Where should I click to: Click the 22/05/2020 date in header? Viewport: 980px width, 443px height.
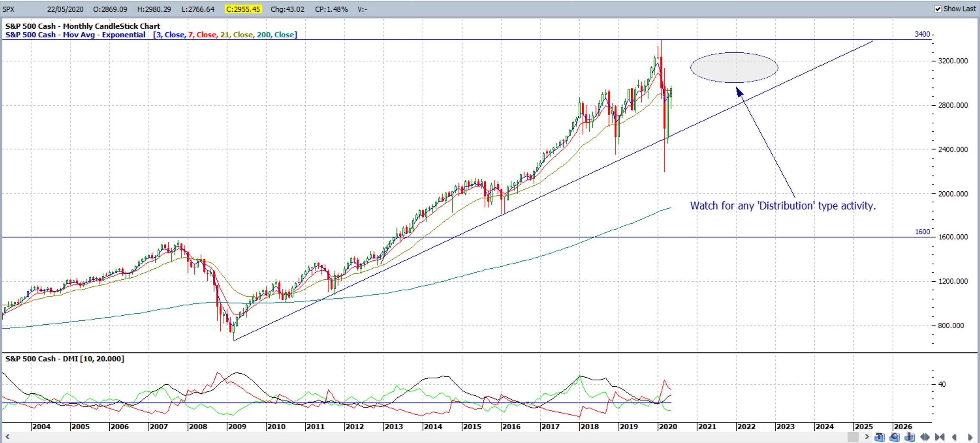pos(65,9)
